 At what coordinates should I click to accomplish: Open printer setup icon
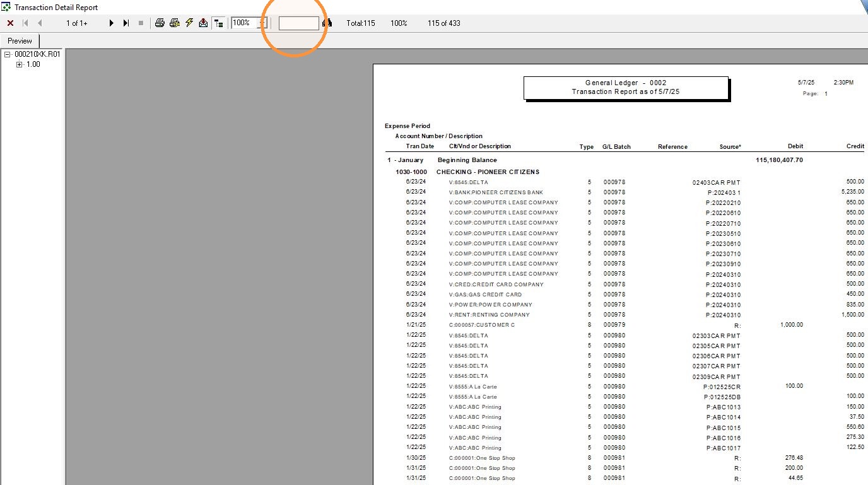[175, 23]
